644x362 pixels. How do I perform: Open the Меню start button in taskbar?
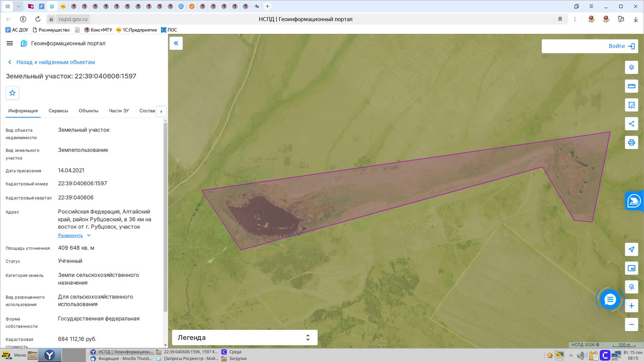(13, 355)
